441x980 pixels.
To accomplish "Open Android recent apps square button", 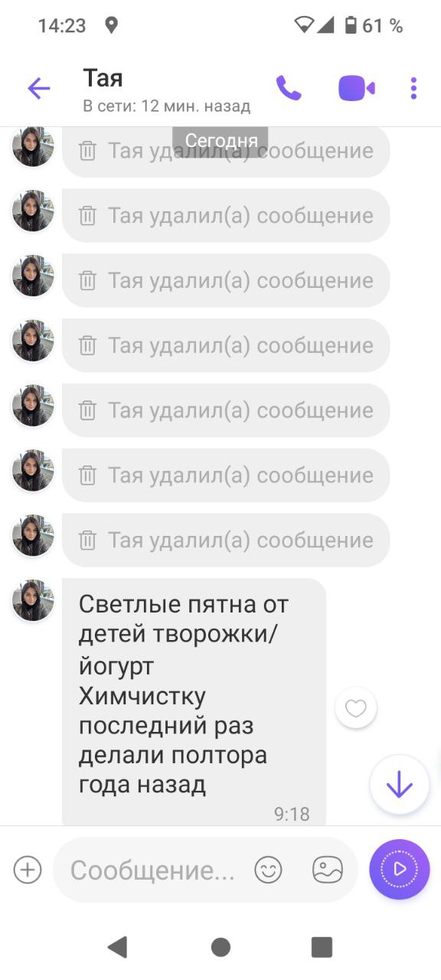I will pos(322,947).
